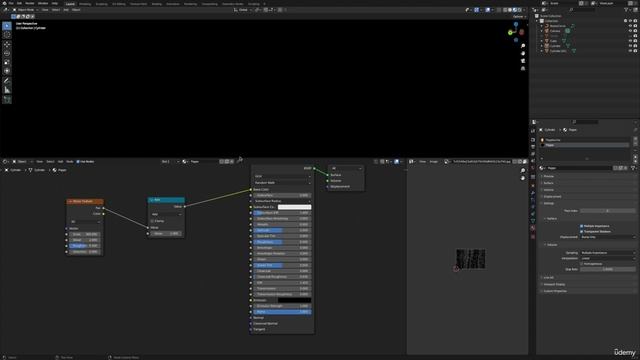The height and width of the screenshot is (360, 640).
Task: Open the node editor Node menu
Action: [x=70, y=162]
